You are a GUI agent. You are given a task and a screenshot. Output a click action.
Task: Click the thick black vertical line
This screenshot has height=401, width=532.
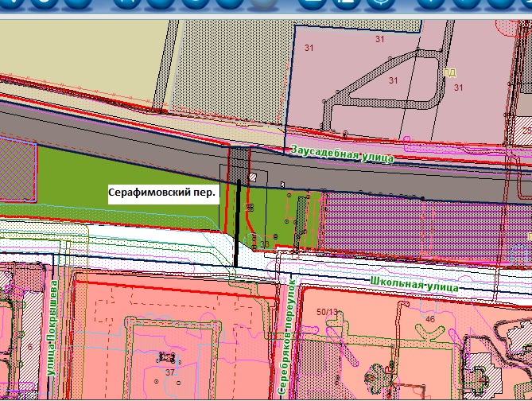point(237,223)
